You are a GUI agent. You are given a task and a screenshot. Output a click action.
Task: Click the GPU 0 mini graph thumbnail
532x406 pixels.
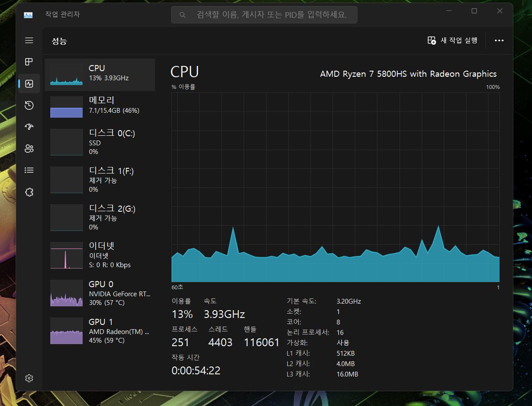[x=66, y=293]
